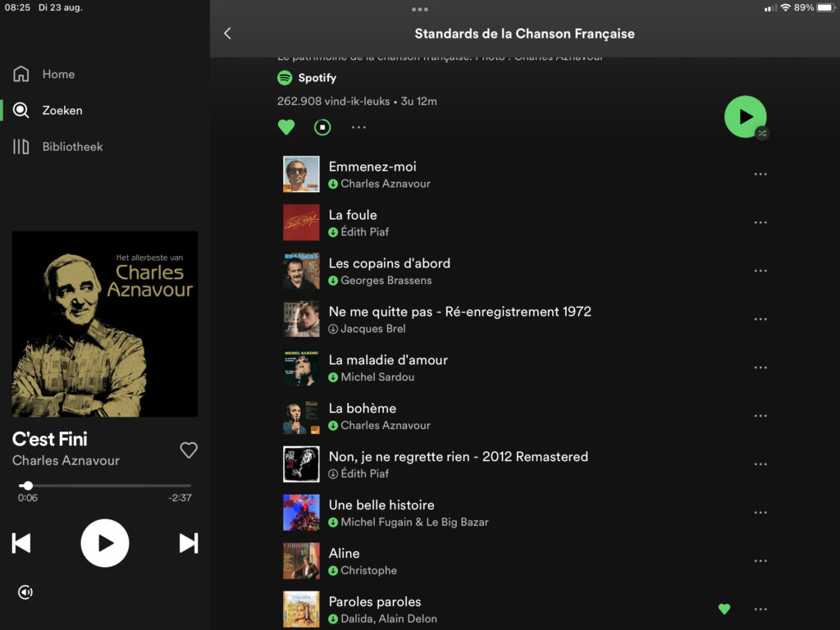Image resolution: width=840 pixels, height=630 pixels.
Task: Play La maladie d'amour track
Action: (525, 367)
